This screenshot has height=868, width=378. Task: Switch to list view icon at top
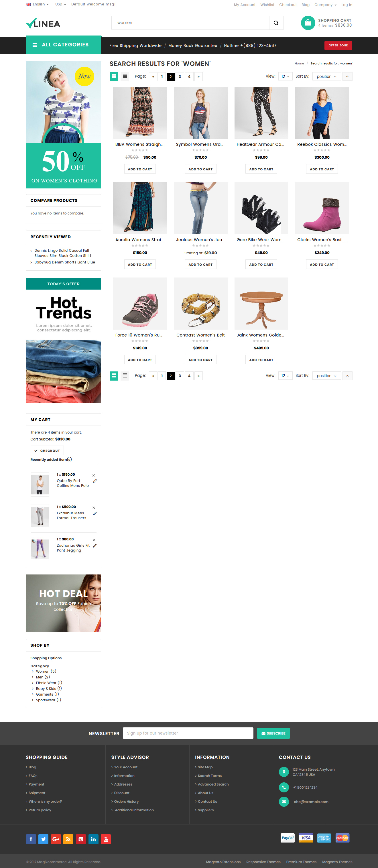click(125, 76)
